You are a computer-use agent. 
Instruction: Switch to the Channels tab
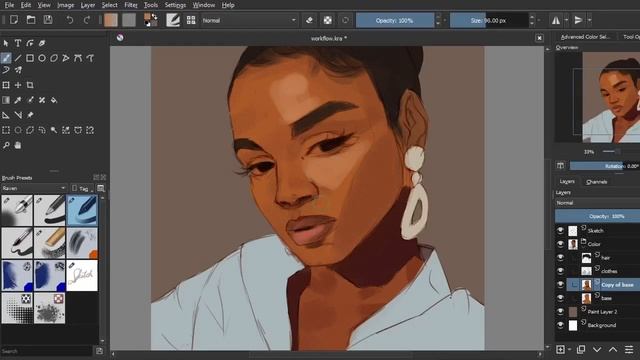point(596,182)
